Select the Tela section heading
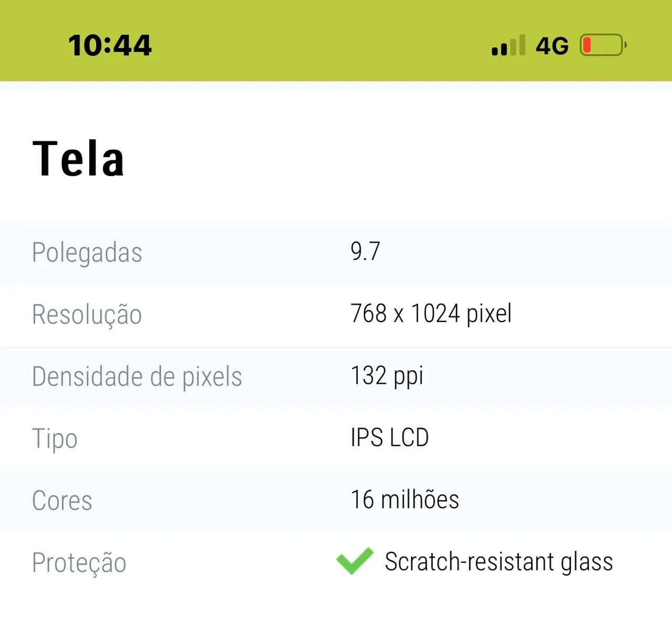 click(x=78, y=159)
